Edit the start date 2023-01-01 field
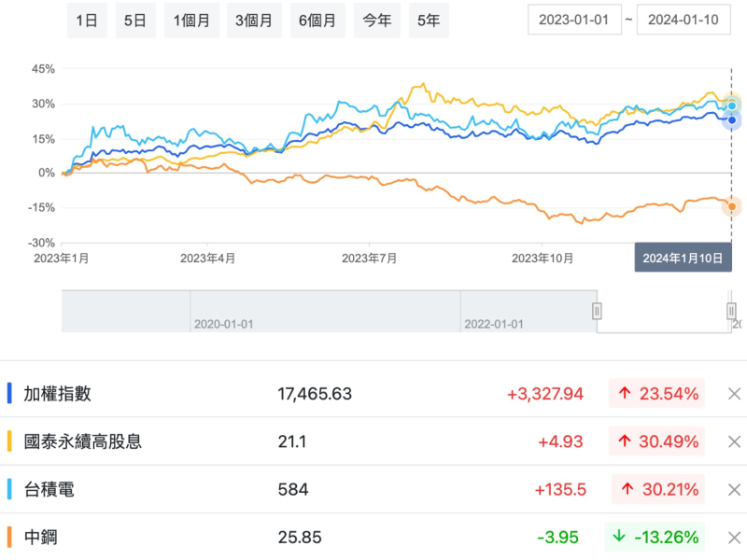The image size is (747, 560). pos(574,20)
